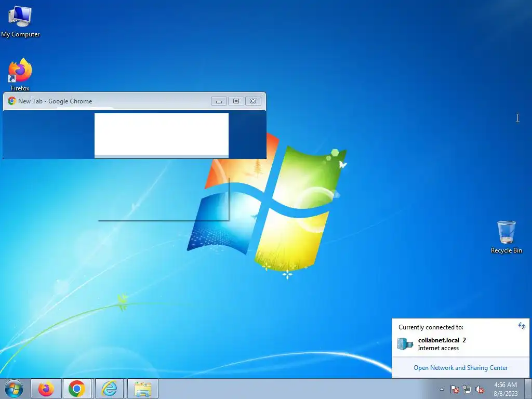Open Windows Explorer from the taskbar

143,389
